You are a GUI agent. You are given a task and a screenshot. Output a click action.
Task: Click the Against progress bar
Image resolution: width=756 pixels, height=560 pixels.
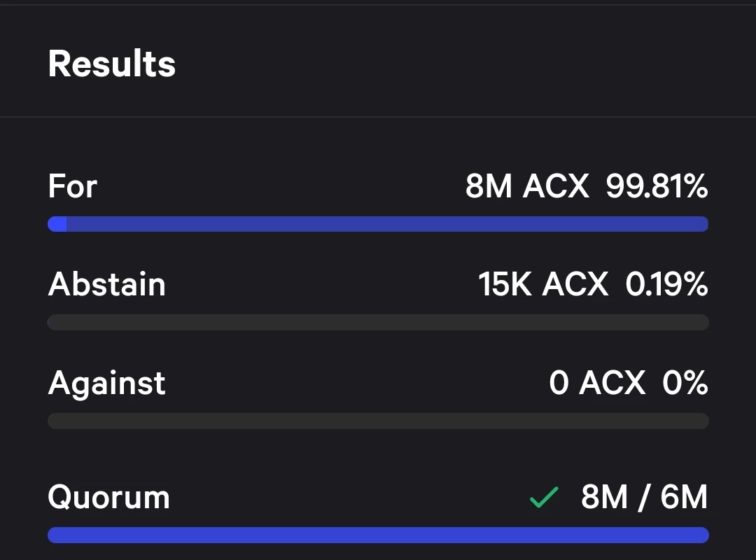(378, 421)
